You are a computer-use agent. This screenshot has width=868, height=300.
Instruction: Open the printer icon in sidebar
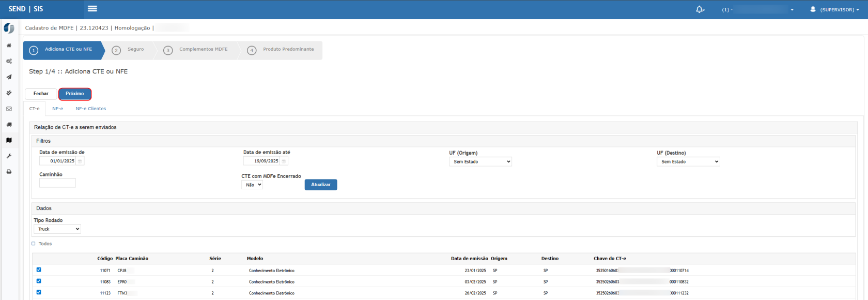9,172
